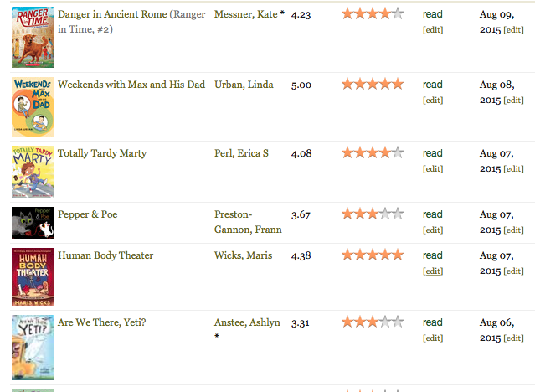
Task: Click the Weekends with Max and His Dad cover
Action: pos(32,107)
